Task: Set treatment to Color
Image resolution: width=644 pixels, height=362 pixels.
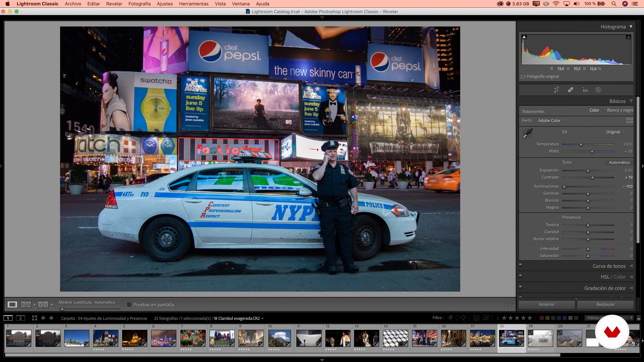Action: (x=594, y=110)
